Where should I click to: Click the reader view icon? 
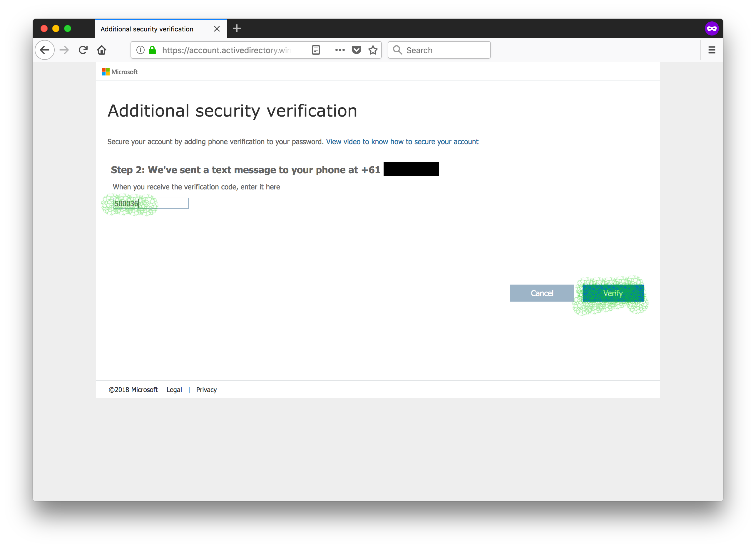click(316, 50)
